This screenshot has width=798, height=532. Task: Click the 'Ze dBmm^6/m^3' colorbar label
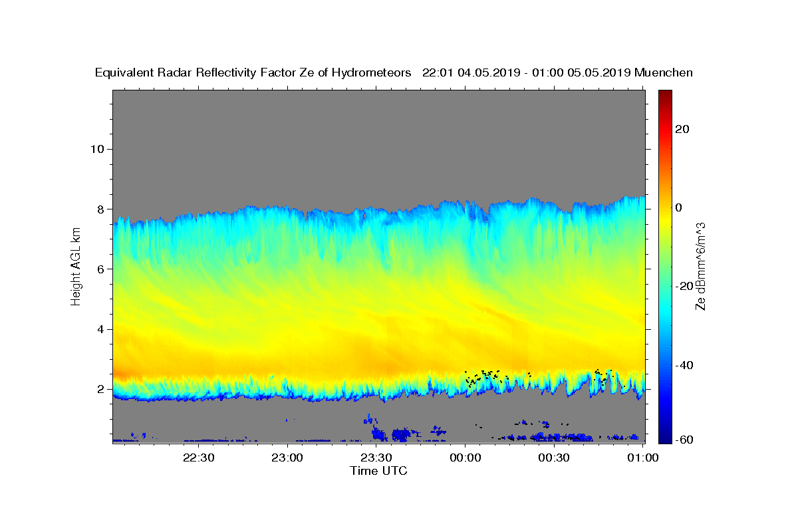[x=700, y=267]
